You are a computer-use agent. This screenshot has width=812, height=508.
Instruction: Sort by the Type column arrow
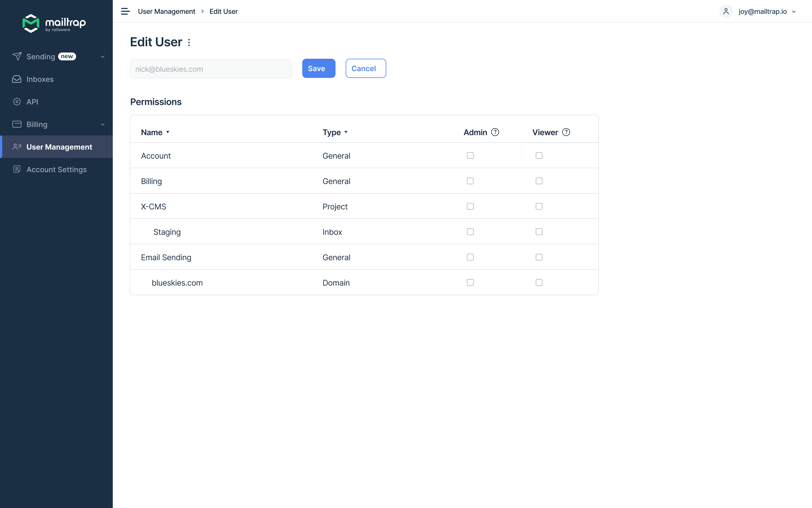pos(346,132)
